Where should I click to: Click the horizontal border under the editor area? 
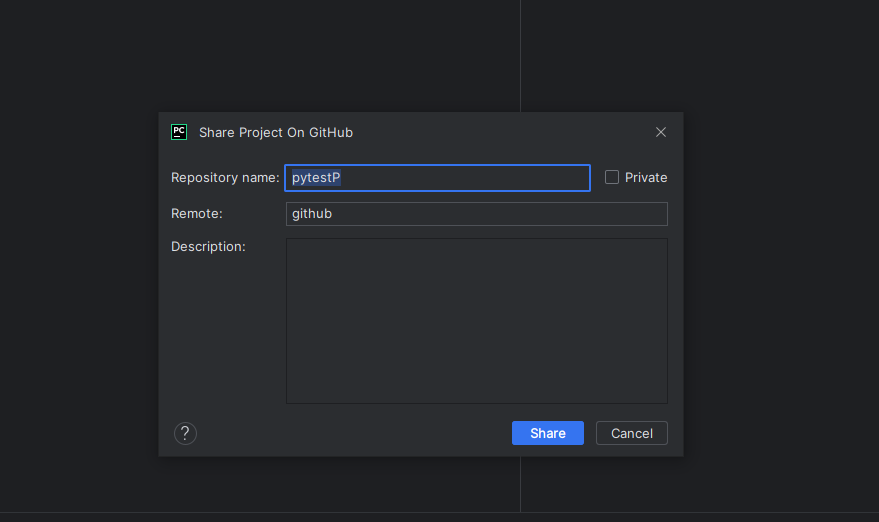pos(440,512)
